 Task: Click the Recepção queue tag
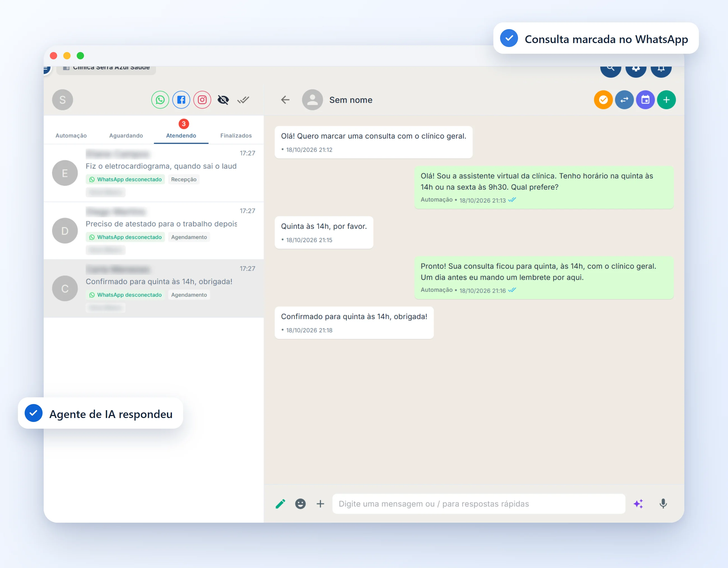click(x=184, y=179)
